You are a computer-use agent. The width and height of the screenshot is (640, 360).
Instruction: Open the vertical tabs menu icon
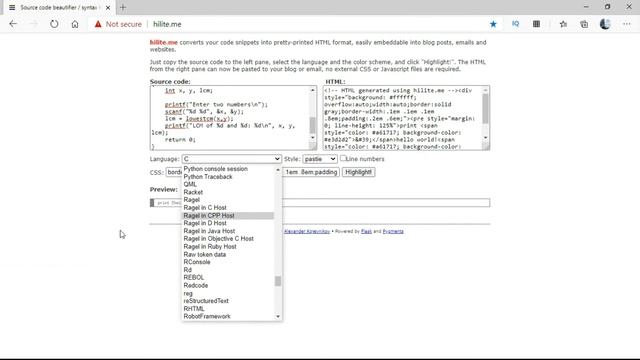(12, 7)
